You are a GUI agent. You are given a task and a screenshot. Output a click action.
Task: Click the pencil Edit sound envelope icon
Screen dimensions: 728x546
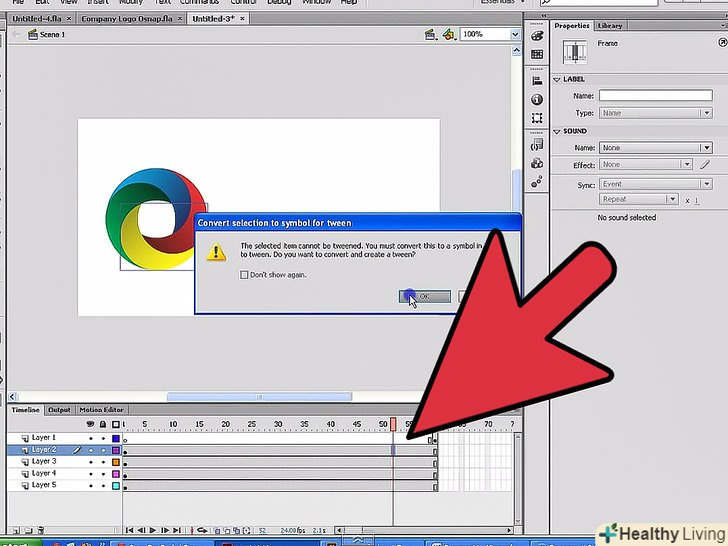(705, 164)
